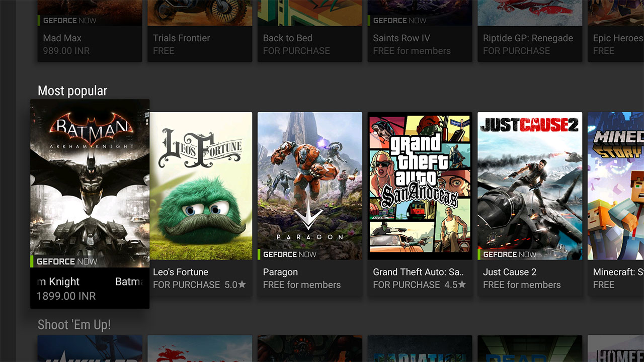
Task: Open the Trials Frontier motorcycle thumbnail
Action: pos(200,13)
